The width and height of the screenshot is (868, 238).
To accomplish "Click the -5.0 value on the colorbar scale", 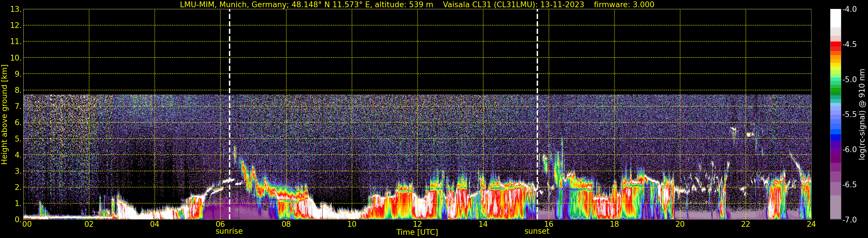I will coord(850,80).
